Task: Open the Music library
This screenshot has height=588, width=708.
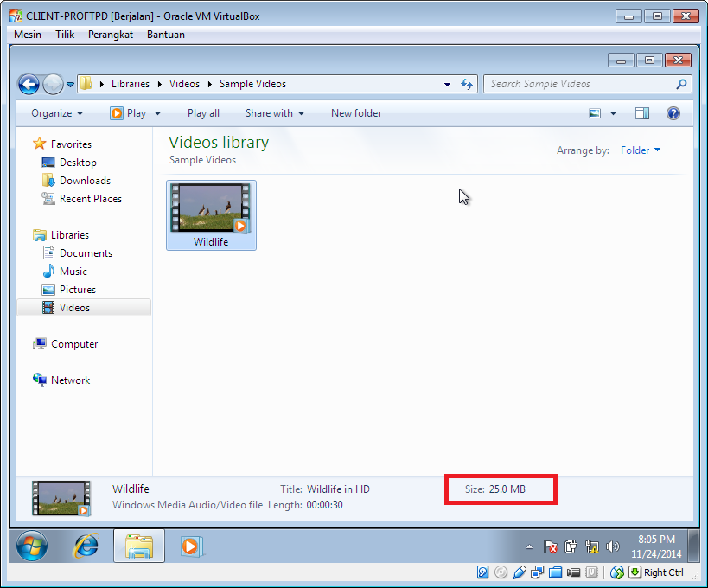Action: 65,271
